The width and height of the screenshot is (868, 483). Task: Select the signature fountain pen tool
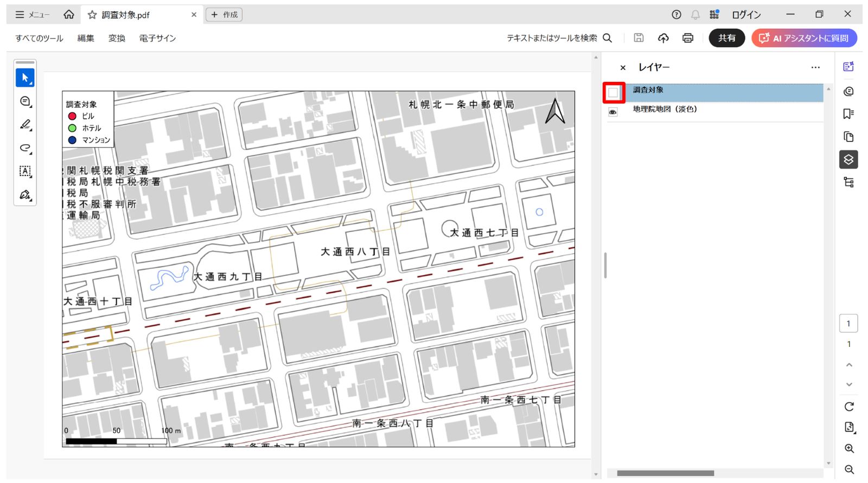click(25, 195)
